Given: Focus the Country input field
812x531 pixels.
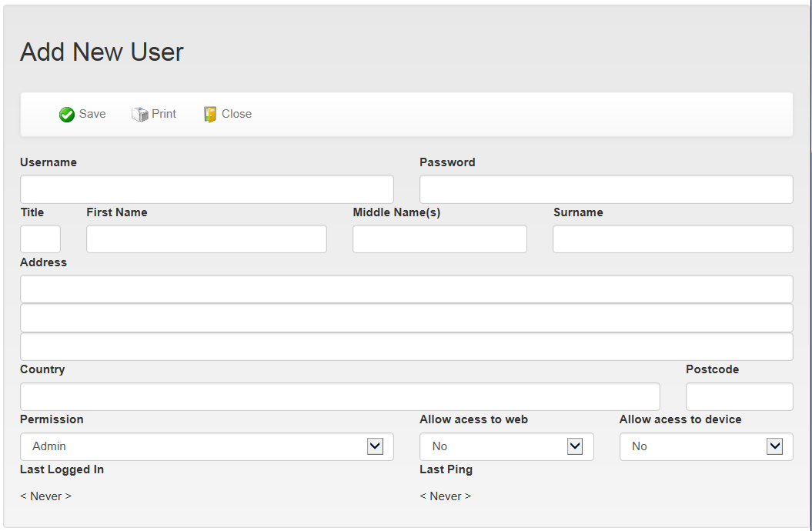Looking at the screenshot, I should coord(340,397).
